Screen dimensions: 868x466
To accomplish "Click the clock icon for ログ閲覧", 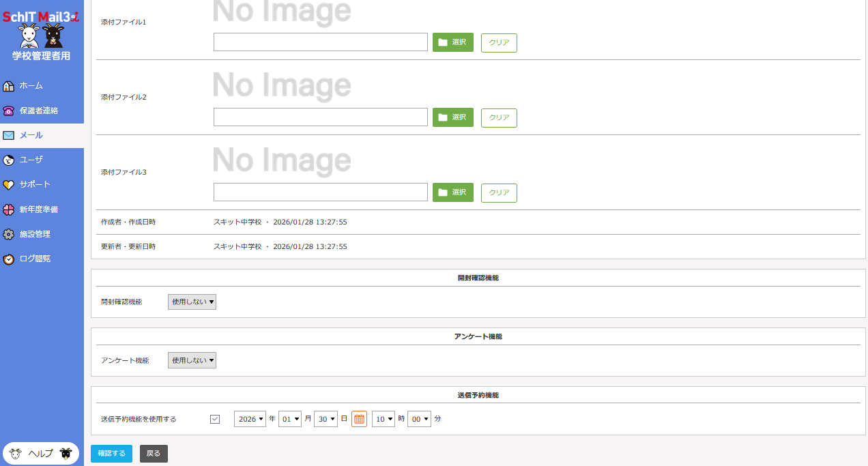I will click(9, 259).
